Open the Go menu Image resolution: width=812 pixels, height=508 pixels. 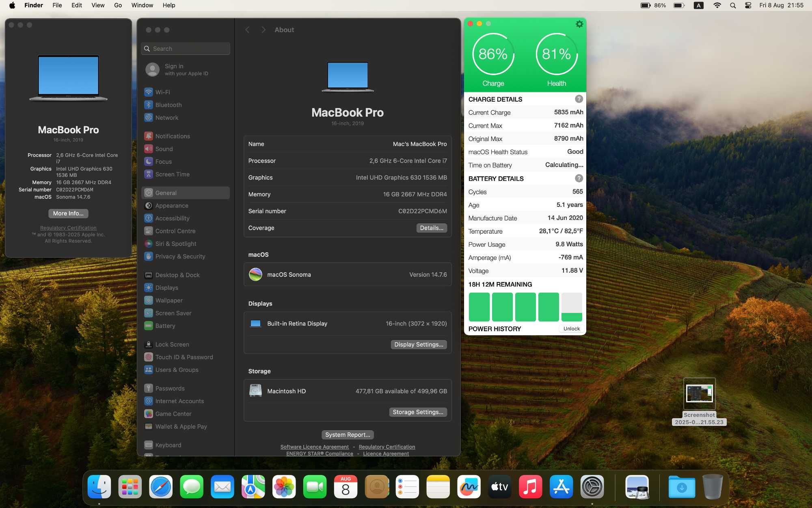118,5
